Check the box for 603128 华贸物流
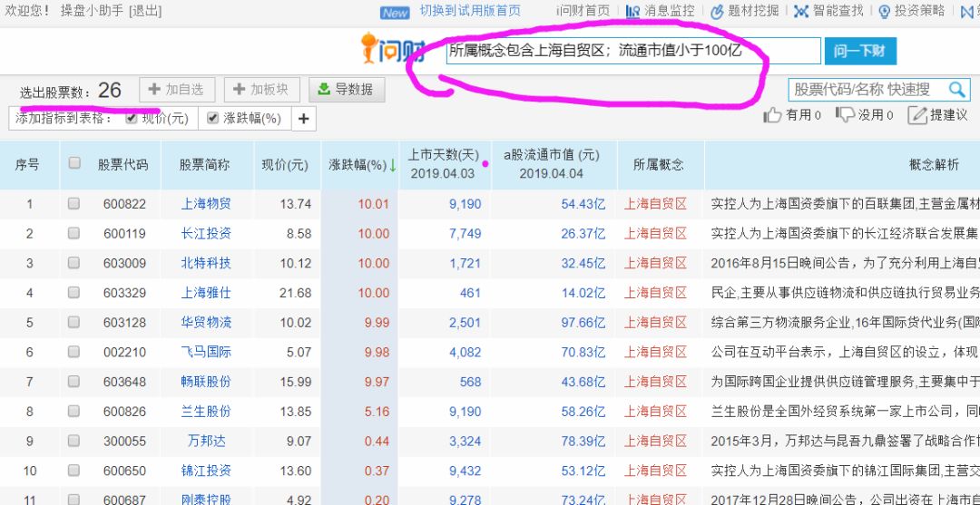 point(73,322)
